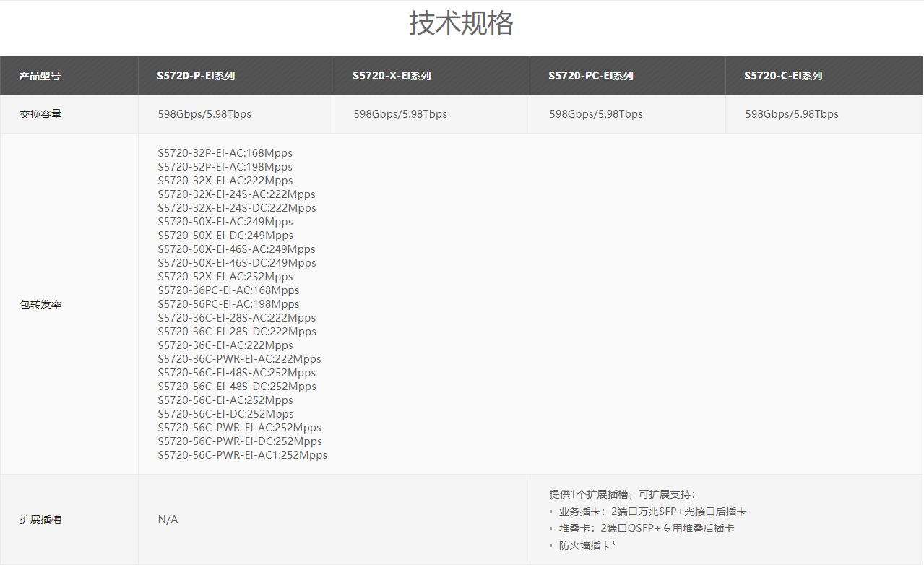Select the 扩展插槽 row label

point(40,519)
